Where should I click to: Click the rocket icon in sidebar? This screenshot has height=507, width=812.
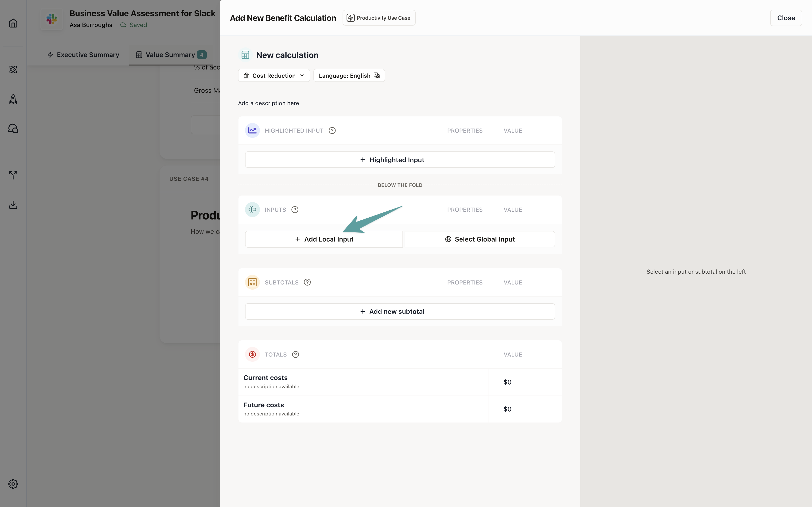(x=13, y=99)
